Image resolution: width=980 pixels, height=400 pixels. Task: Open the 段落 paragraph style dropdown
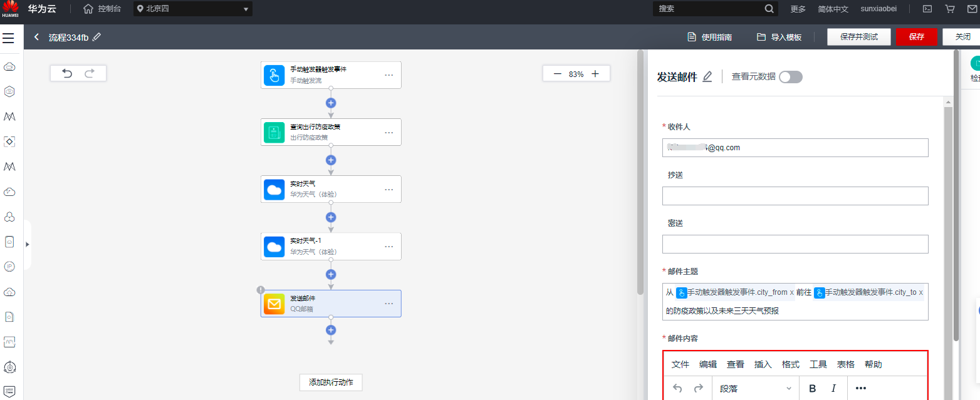756,388
